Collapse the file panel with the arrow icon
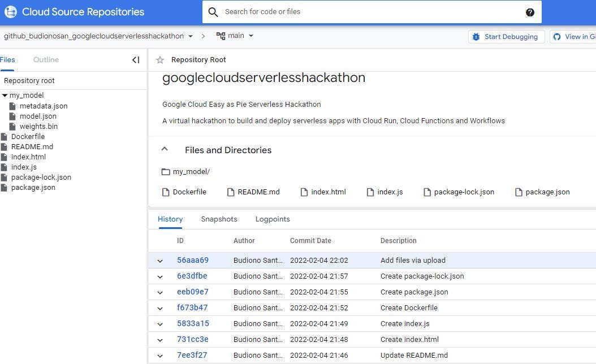This screenshot has height=364, width=596. tap(136, 60)
